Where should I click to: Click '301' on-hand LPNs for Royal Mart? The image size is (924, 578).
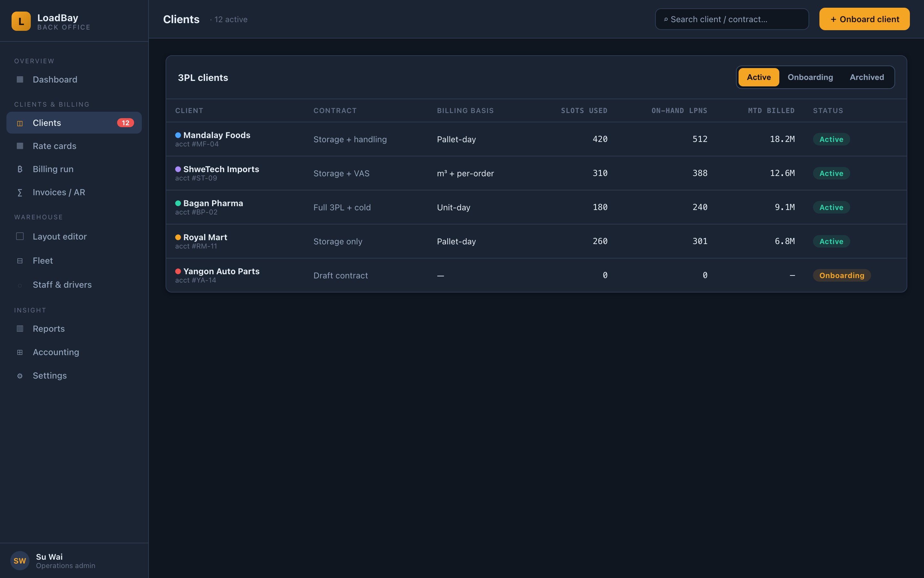[x=700, y=241]
